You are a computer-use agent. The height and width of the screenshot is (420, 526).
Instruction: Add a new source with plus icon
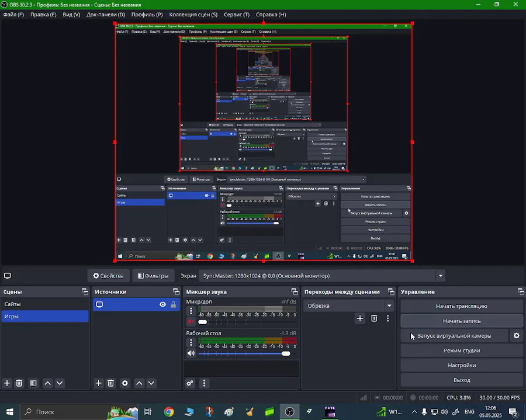coord(99,383)
